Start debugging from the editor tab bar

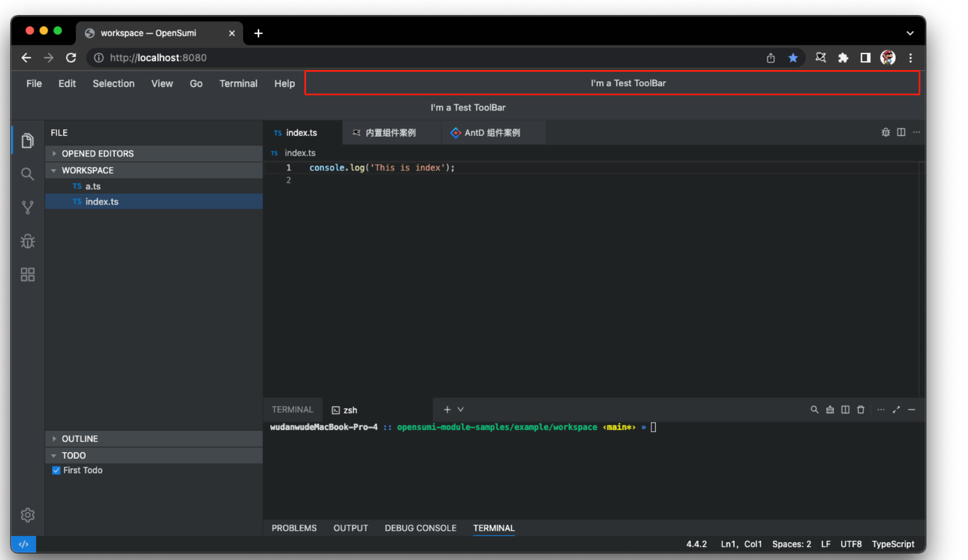pyautogui.click(x=885, y=132)
